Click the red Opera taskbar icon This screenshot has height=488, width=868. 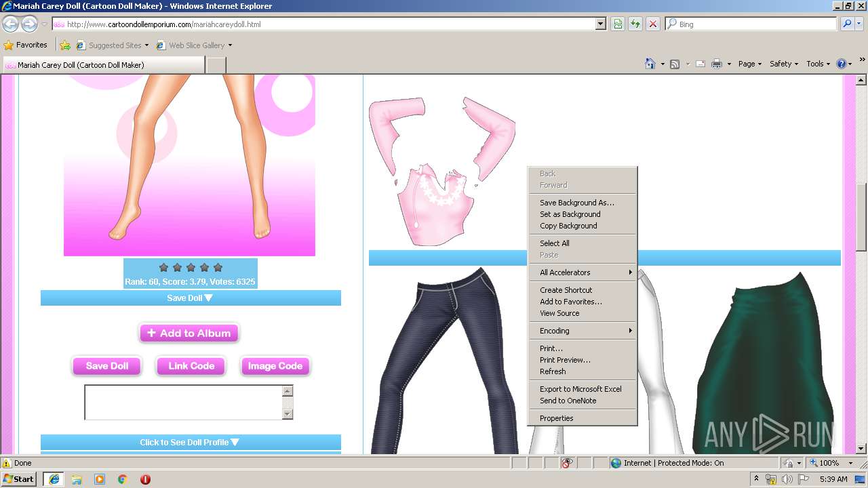coord(145,479)
